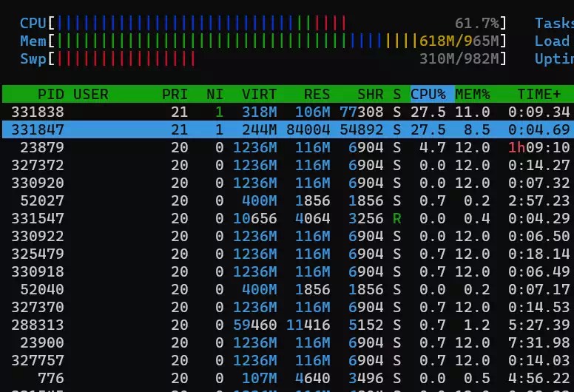Click the Load label in the header
Screen dimensions: 574x392
[x=552, y=41]
